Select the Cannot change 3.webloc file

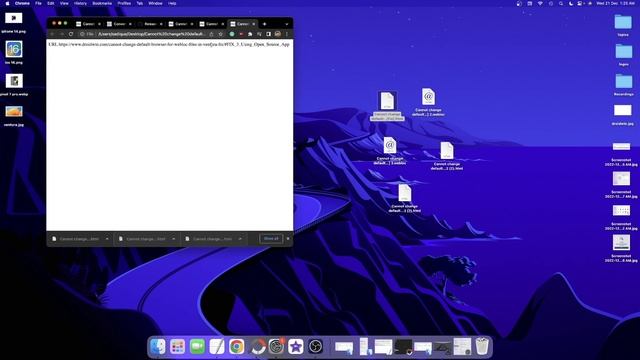(390, 151)
